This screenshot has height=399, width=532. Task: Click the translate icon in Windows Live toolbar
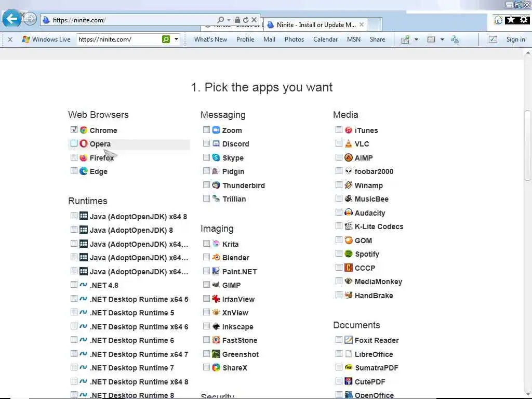coord(455,39)
